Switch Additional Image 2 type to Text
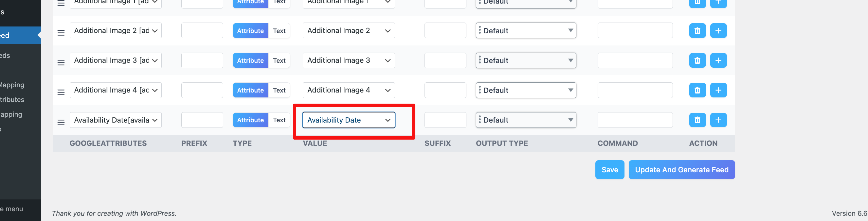 click(279, 31)
